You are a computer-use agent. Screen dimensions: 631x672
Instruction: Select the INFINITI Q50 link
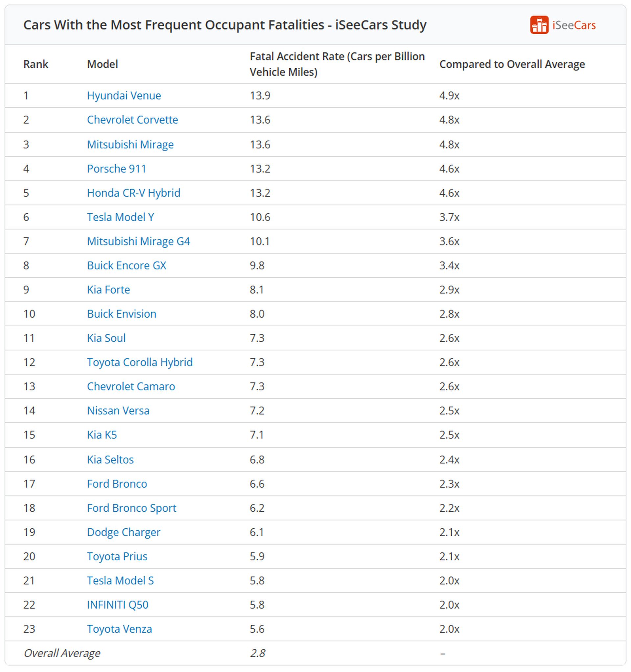[x=117, y=605]
